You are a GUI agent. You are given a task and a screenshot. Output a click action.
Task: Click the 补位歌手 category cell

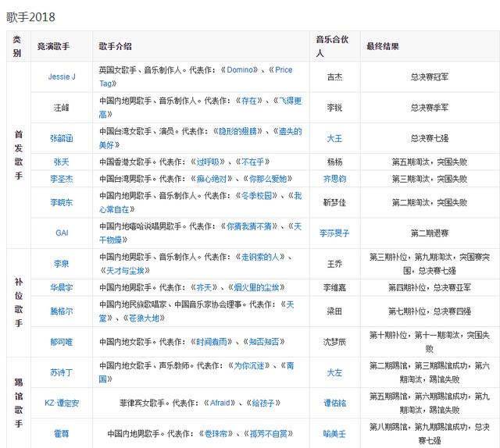coord(19,302)
